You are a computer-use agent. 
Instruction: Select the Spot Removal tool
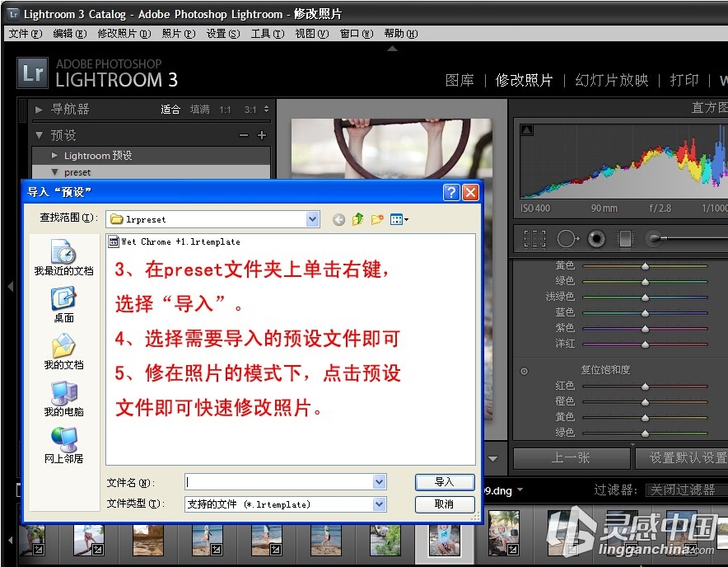[x=567, y=239]
